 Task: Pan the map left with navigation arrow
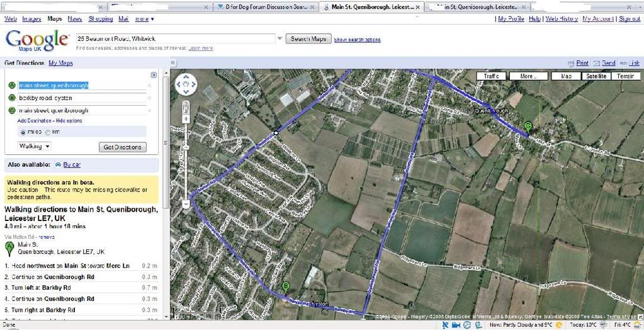179,84
